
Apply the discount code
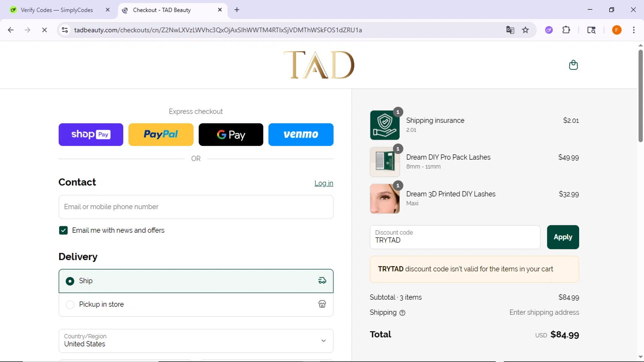click(563, 237)
